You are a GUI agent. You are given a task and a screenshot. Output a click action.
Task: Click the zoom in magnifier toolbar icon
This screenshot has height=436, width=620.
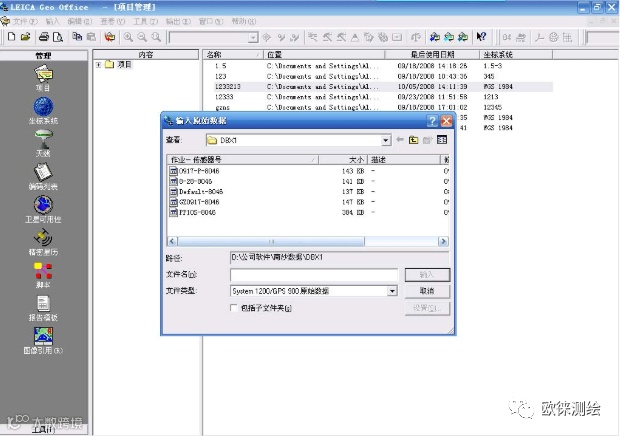(128, 37)
